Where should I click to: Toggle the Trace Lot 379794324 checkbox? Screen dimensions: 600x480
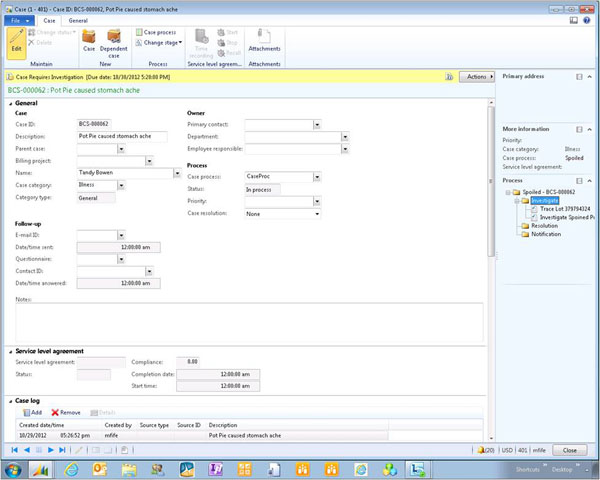click(x=533, y=209)
